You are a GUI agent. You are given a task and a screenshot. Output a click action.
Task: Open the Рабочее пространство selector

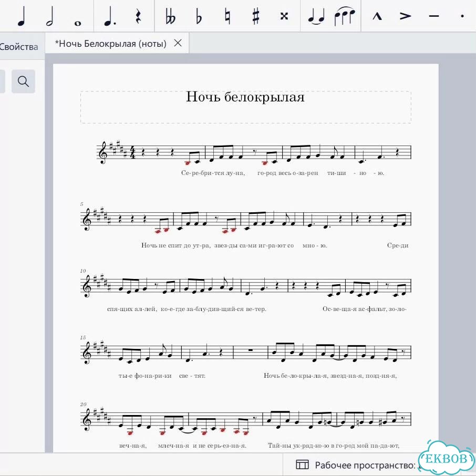pyautogui.click(x=364, y=465)
